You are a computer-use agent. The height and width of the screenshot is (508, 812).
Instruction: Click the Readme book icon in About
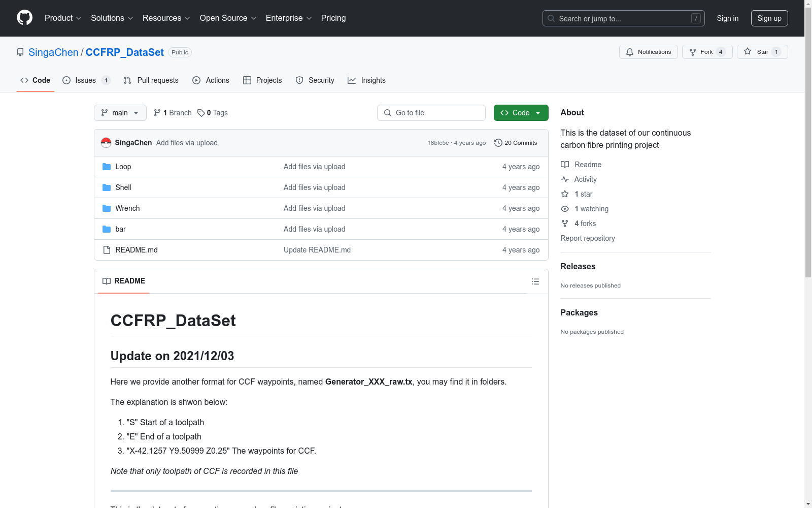565,165
